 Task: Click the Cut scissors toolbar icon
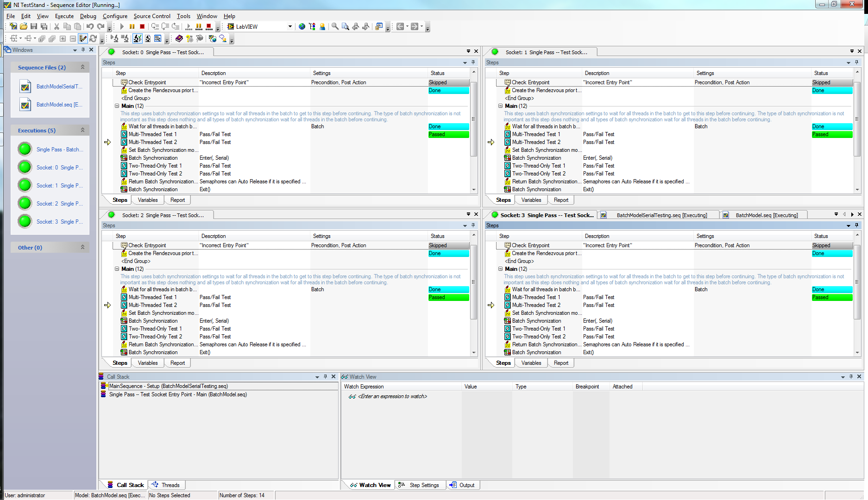(57, 26)
